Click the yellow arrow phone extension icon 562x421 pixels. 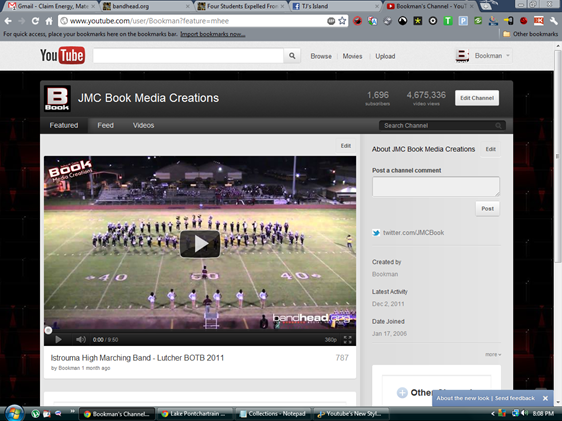point(508,21)
